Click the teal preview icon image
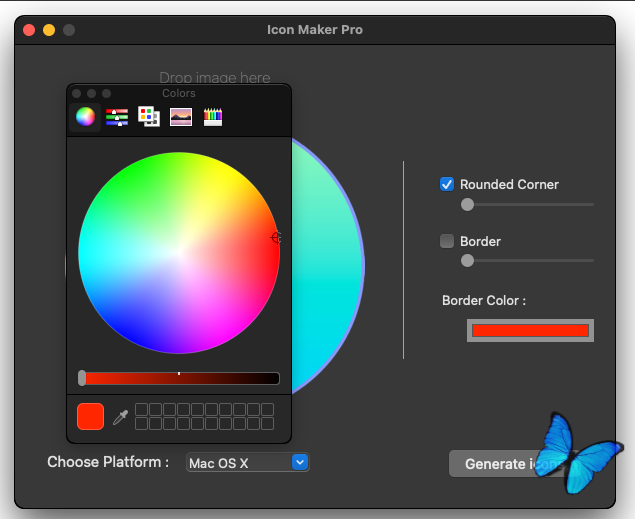This screenshot has width=635, height=519. pos(328,266)
